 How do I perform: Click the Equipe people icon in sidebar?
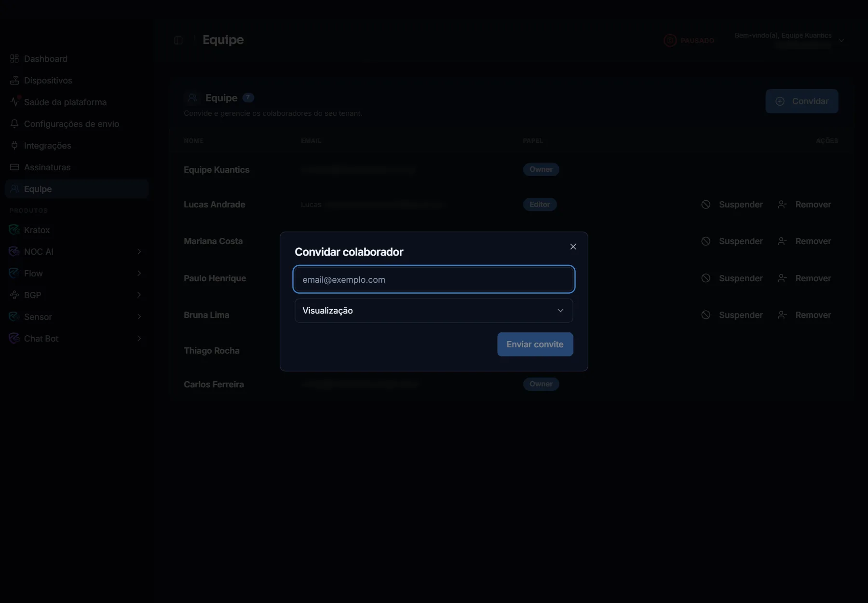pyautogui.click(x=14, y=189)
